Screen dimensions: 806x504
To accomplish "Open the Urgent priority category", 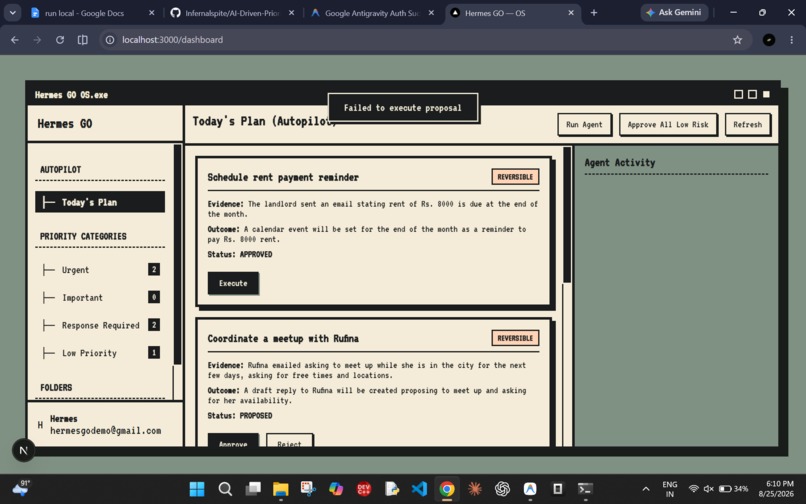I will (x=100, y=269).
